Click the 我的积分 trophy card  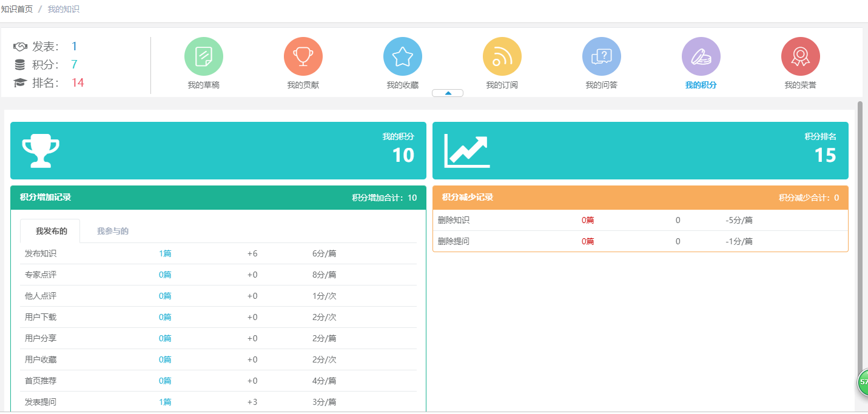point(218,150)
